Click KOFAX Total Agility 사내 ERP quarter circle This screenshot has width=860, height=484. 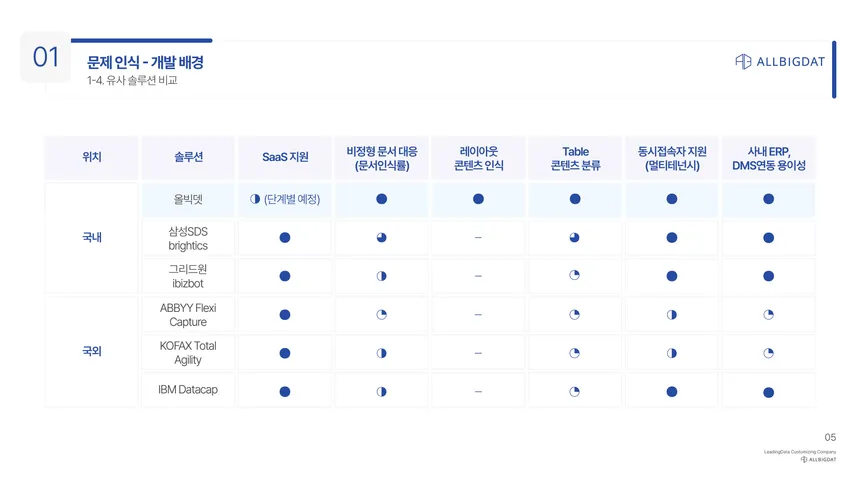point(768,353)
